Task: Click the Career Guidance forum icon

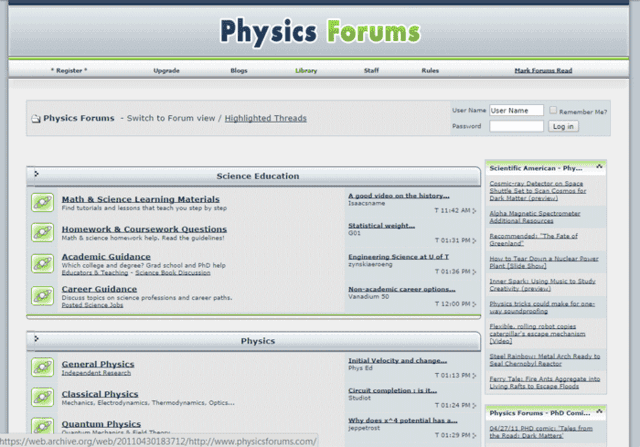Action: point(42,296)
